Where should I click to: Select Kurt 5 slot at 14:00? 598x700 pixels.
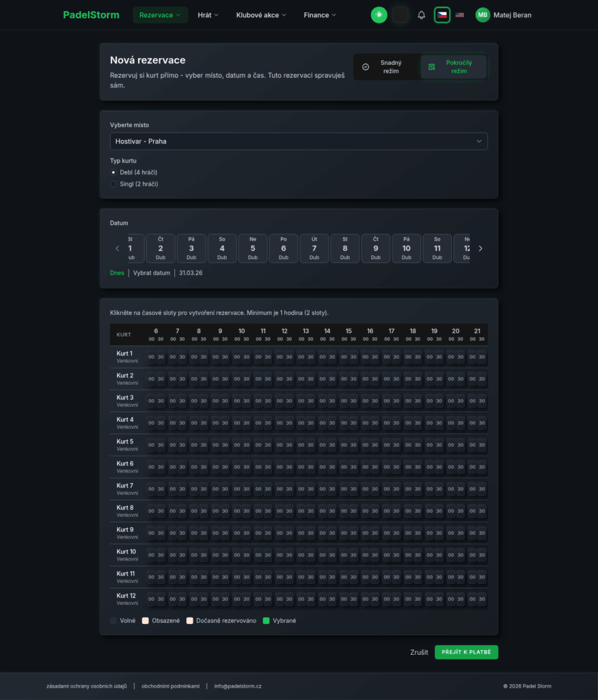click(x=323, y=445)
